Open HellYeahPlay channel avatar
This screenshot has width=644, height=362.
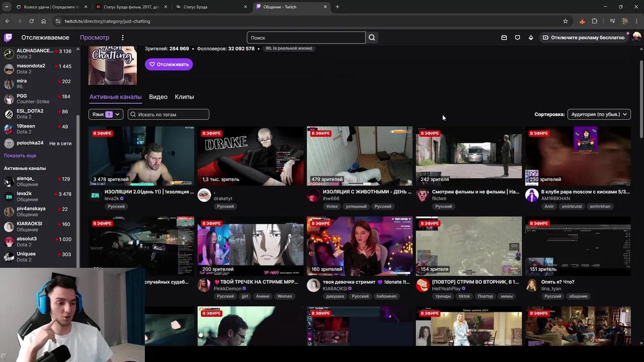point(423,285)
